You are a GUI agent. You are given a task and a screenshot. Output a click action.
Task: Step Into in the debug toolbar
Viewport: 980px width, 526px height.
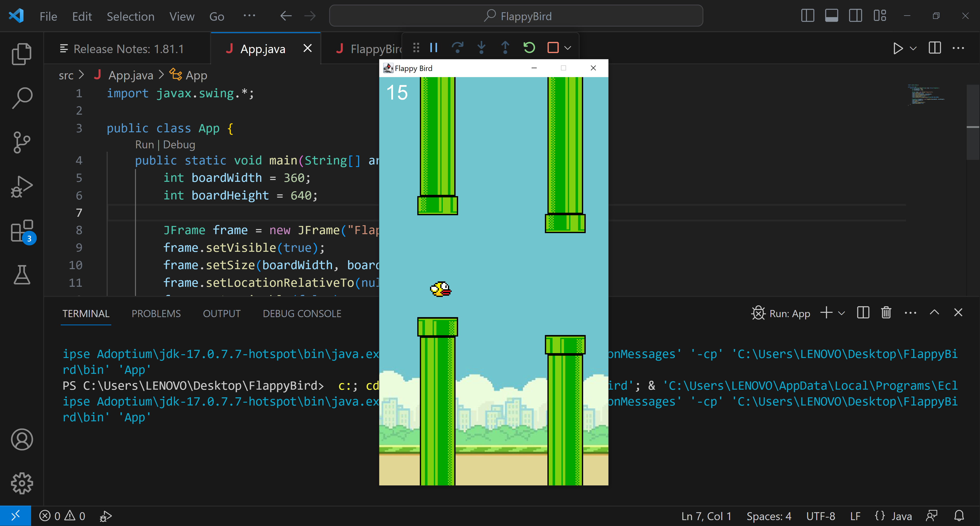(481, 47)
